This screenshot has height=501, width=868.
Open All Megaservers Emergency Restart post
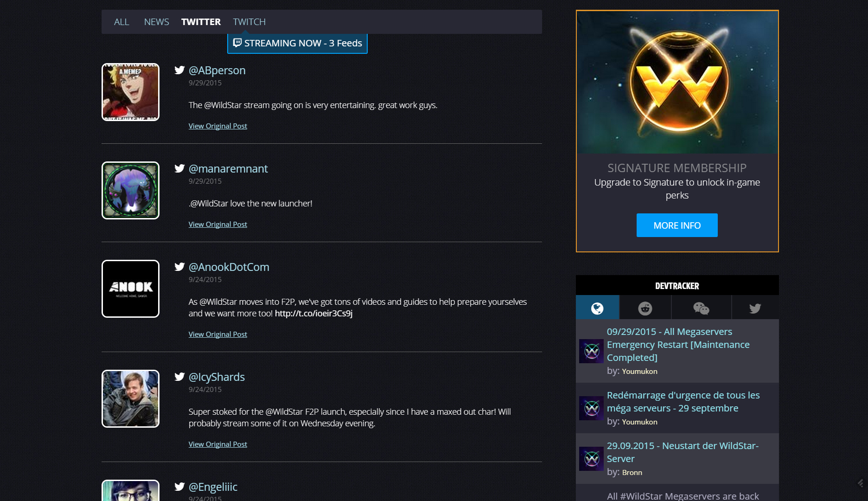tap(678, 345)
